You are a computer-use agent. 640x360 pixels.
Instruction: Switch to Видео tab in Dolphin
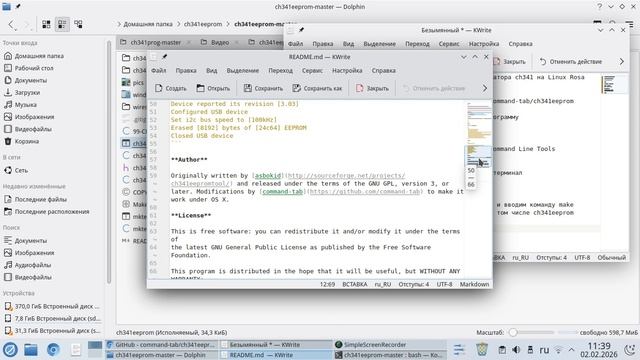tap(220, 42)
